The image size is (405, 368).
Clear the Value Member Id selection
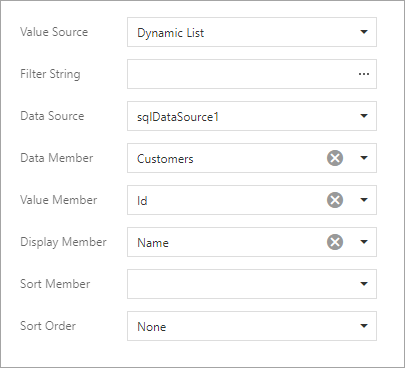pos(335,200)
